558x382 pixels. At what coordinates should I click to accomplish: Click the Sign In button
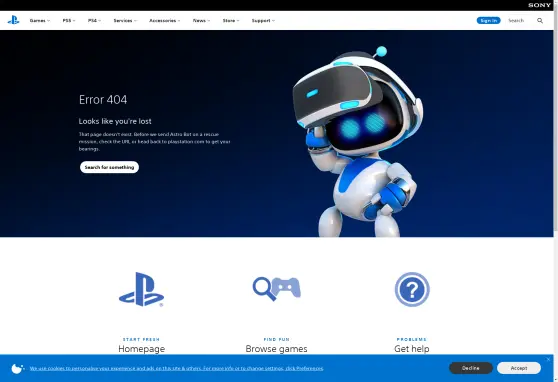(488, 21)
